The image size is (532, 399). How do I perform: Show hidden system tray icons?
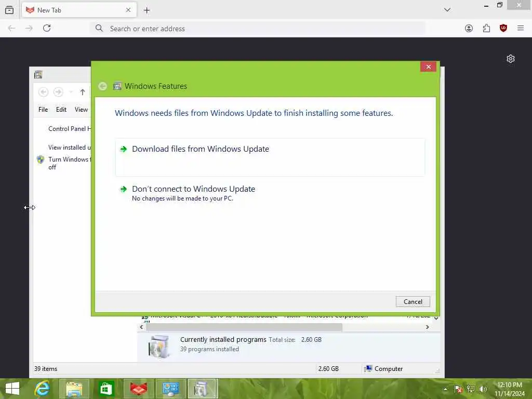[445, 389]
